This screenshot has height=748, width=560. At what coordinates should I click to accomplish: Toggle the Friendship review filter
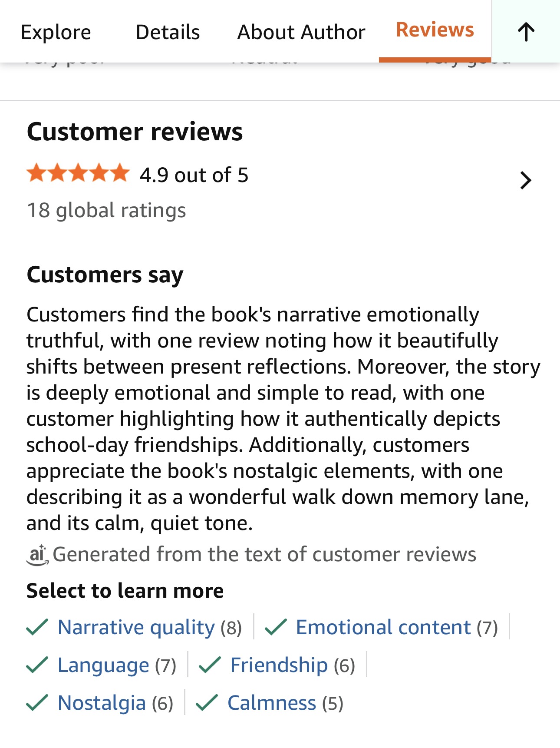[279, 665]
